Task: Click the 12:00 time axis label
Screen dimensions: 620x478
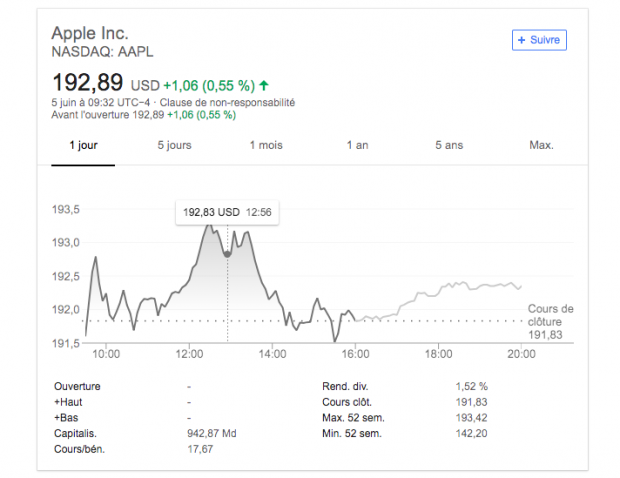Action: [189, 354]
